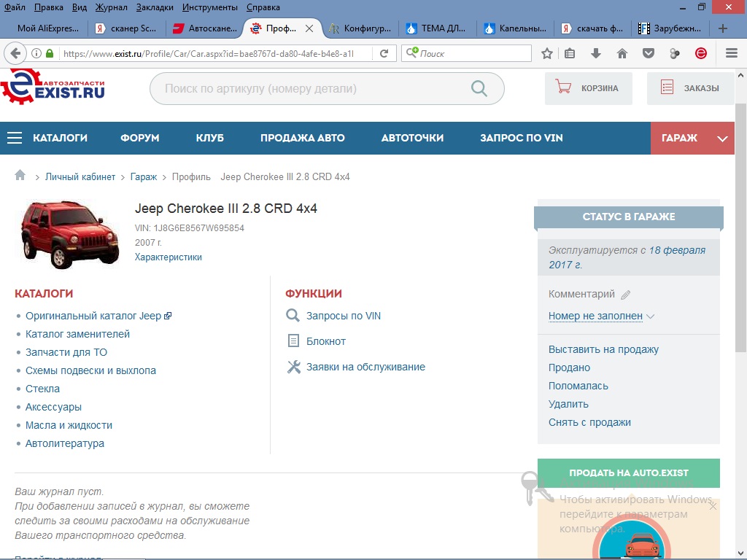Screen dimensions: 747x560
Task: Click the site info icon in address bar
Action: click(x=36, y=53)
